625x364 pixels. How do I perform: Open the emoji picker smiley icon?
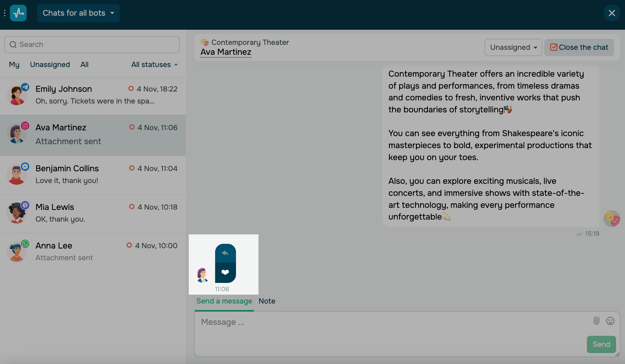click(610, 321)
